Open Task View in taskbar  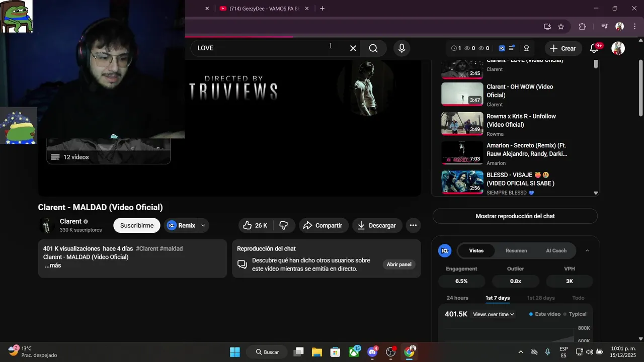pyautogui.click(x=298, y=352)
